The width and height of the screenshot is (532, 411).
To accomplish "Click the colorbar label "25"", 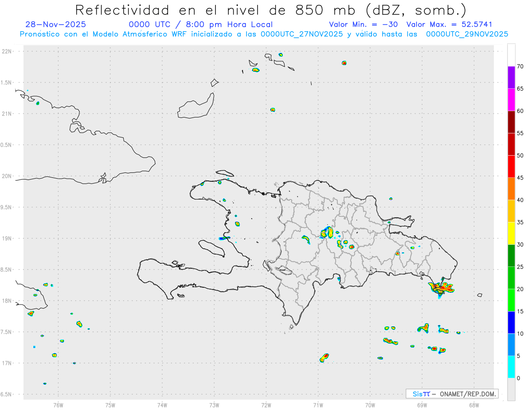I will click(520, 267).
